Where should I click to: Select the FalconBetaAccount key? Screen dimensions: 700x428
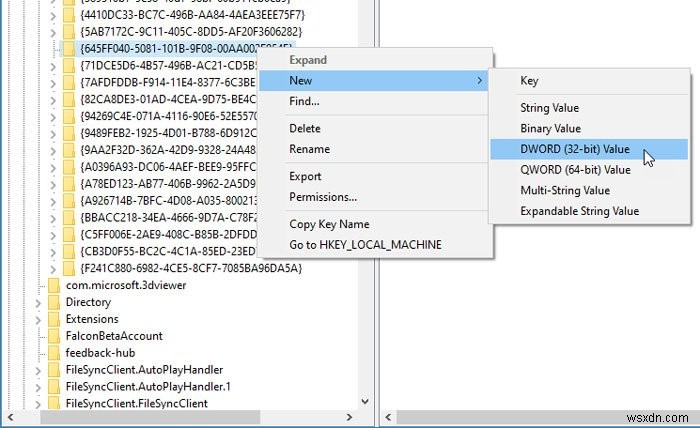click(114, 336)
